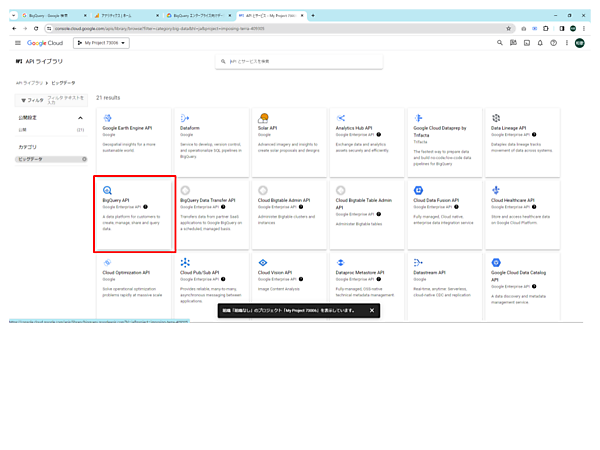The height and width of the screenshot is (450, 600).
Task: Click the Enterprise API info icon on BigQuery API
Action: tap(145, 207)
